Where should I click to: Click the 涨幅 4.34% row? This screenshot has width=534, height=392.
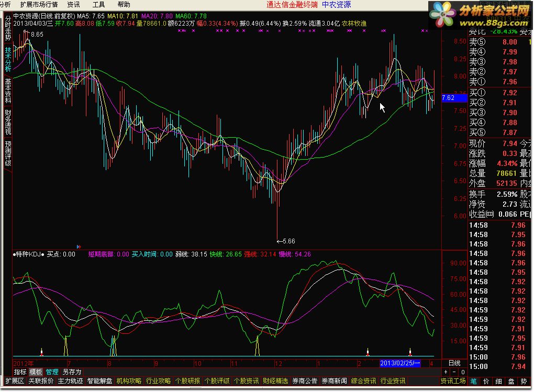tap(493, 163)
